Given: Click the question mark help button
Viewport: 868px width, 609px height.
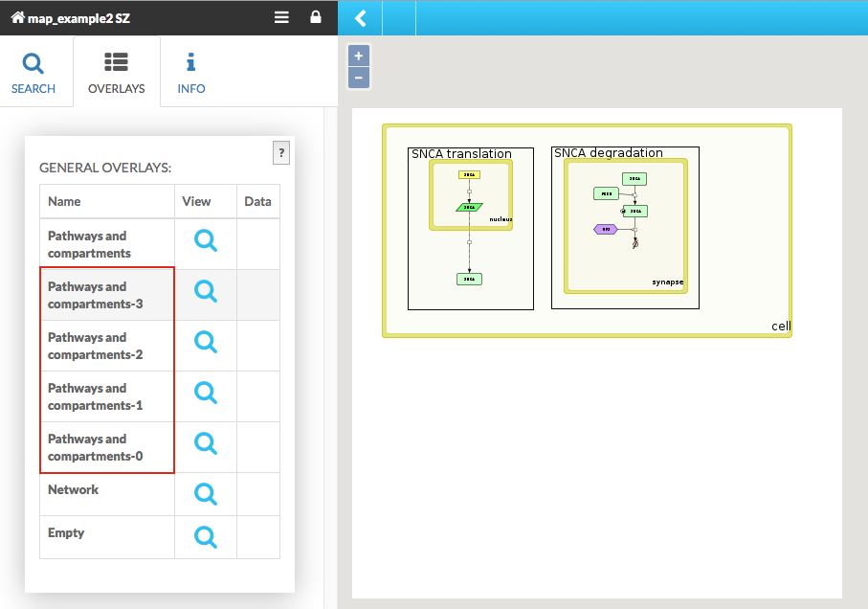Looking at the screenshot, I should tap(280, 152).
